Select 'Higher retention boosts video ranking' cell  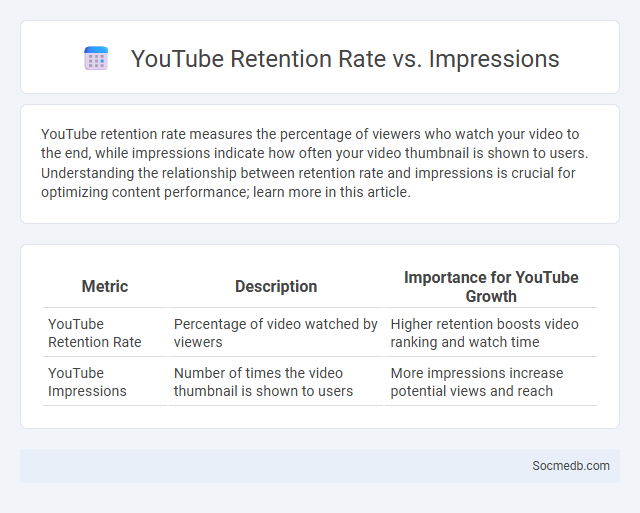click(x=491, y=333)
